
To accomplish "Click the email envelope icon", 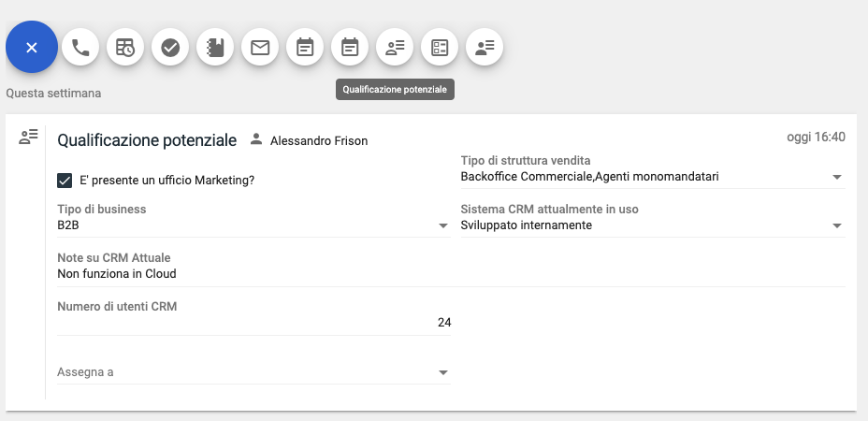I will [x=260, y=48].
